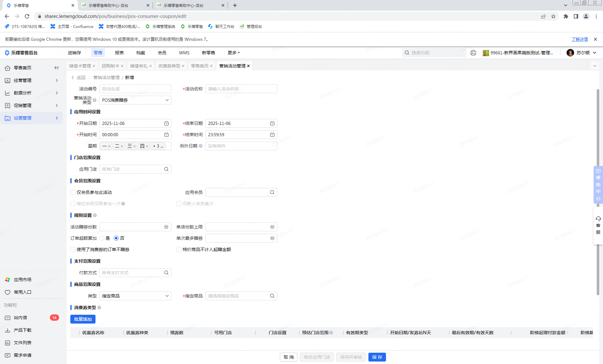Click search icon in 指定商品 field
Image resolution: width=603 pixels, height=364 pixels.
272,296
